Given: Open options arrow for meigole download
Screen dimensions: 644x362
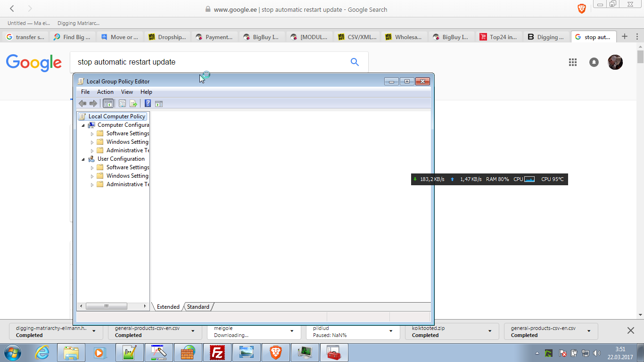Looking at the screenshot, I should (x=292, y=331).
